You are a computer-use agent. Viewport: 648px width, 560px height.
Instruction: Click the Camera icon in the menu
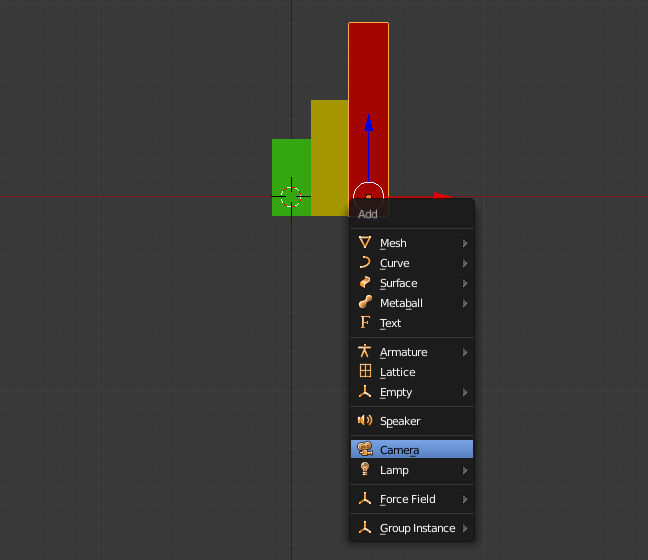[x=365, y=449]
